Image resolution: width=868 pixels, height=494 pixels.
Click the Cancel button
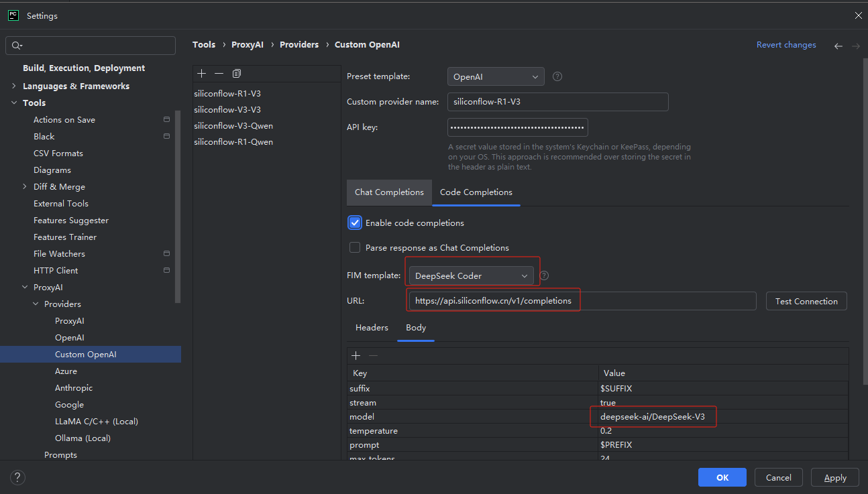(778, 477)
